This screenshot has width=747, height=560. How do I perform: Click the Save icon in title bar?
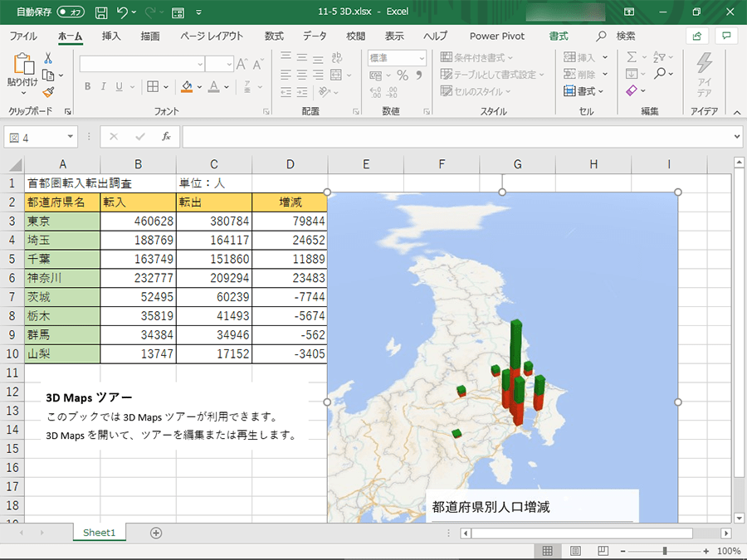(101, 13)
